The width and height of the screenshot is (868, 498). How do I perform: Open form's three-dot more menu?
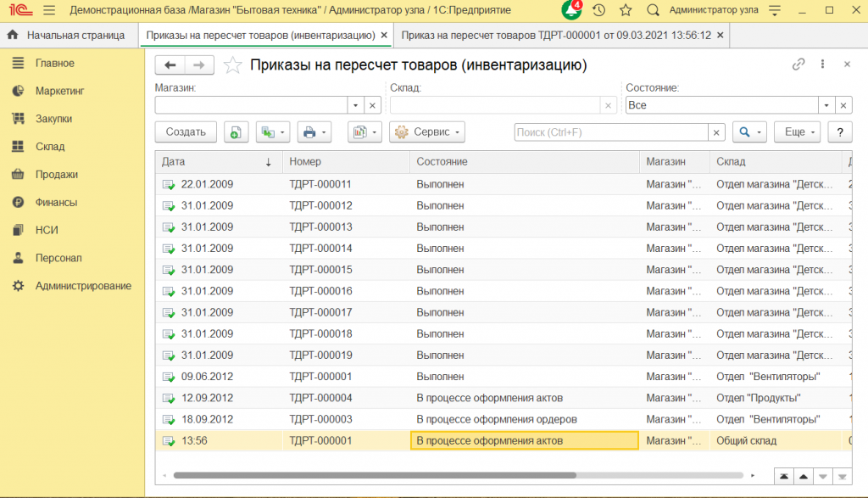pos(822,64)
